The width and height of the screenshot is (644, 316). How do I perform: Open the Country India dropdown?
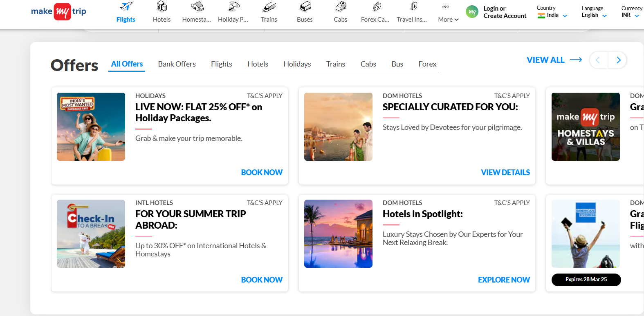tap(552, 12)
